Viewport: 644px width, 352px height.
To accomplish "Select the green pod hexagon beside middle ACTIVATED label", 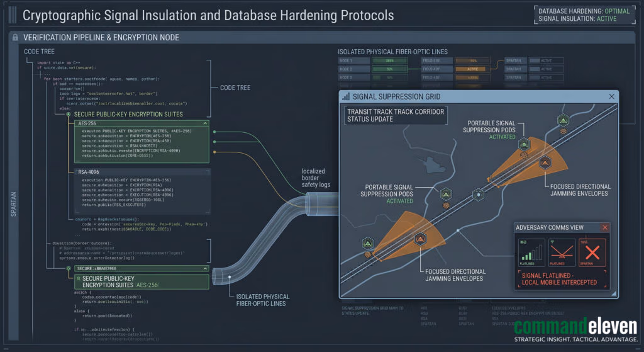I will point(446,194).
